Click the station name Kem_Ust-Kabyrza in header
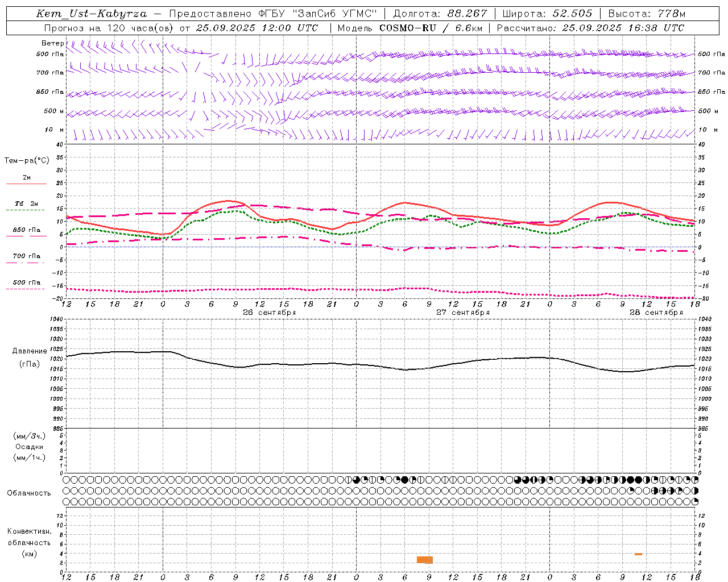 point(91,14)
